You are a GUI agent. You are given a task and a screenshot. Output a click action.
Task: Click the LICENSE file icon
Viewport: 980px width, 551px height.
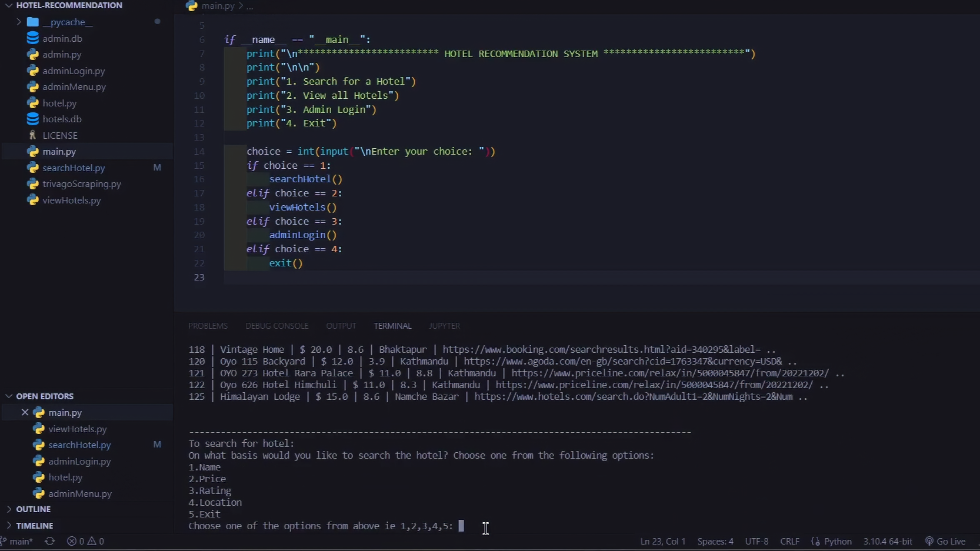[33, 135]
